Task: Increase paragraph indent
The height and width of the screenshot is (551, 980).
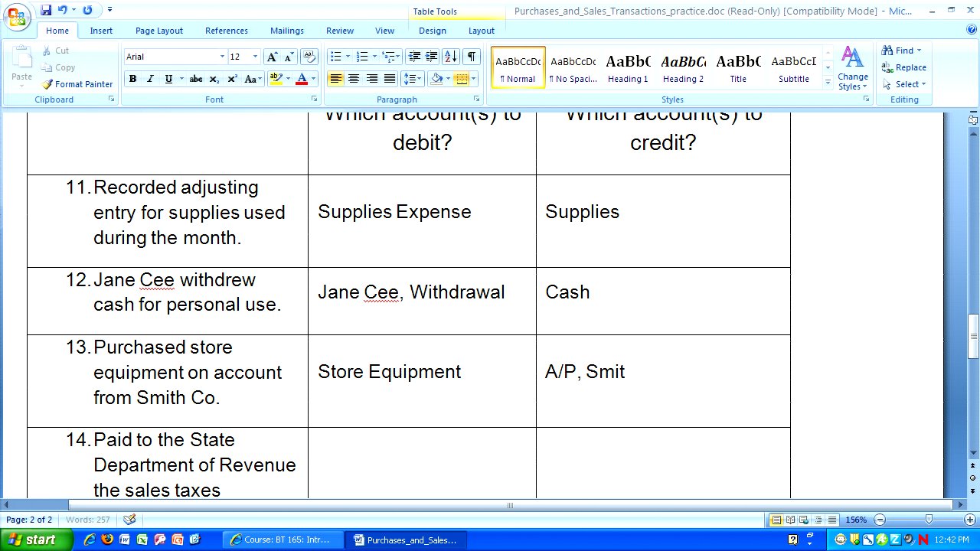Action: (432, 57)
